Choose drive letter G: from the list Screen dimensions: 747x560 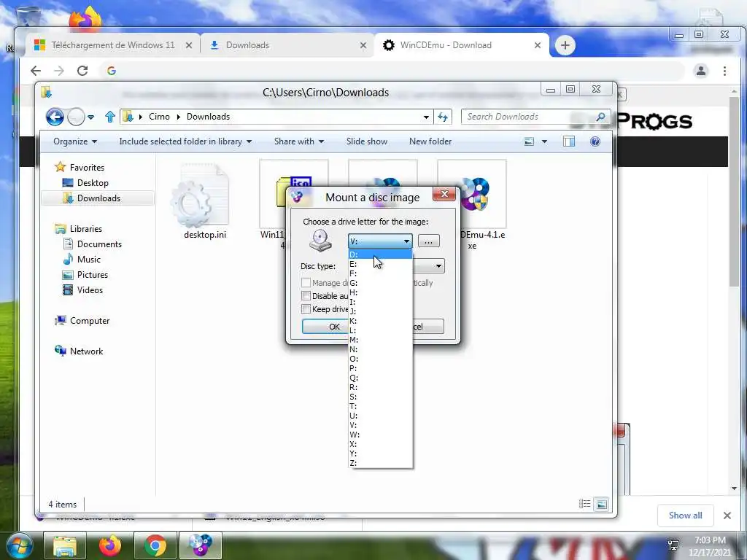point(380,283)
